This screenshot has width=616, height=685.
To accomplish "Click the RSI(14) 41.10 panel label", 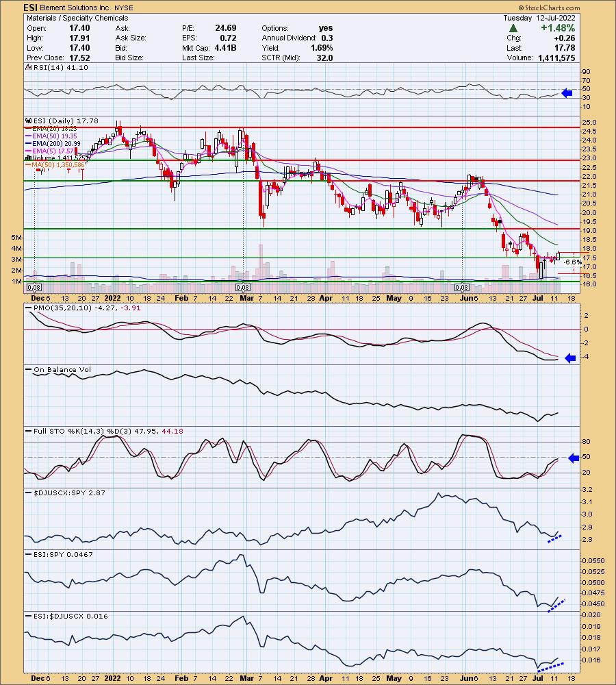I will coord(60,67).
